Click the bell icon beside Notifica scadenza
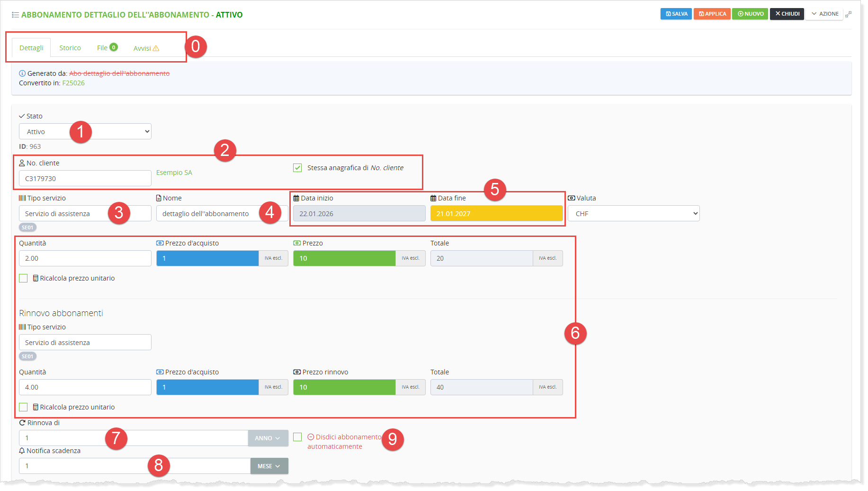 click(x=22, y=451)
